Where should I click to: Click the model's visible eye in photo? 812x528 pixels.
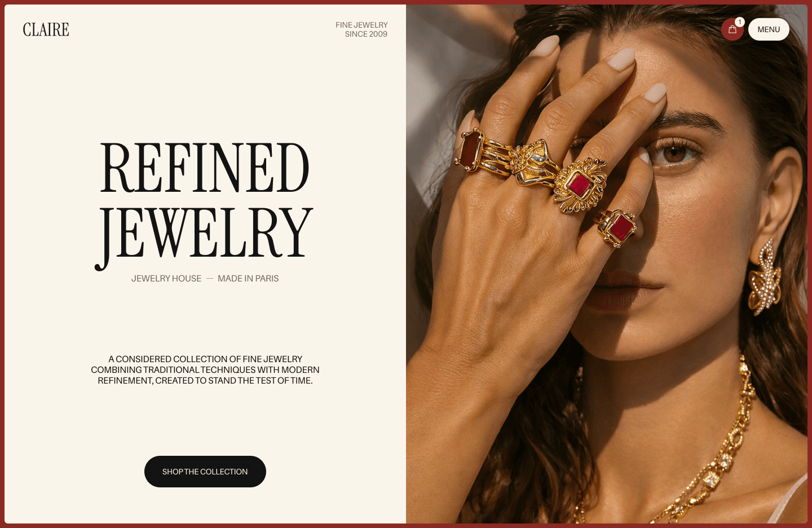click(x=674, y=151)
